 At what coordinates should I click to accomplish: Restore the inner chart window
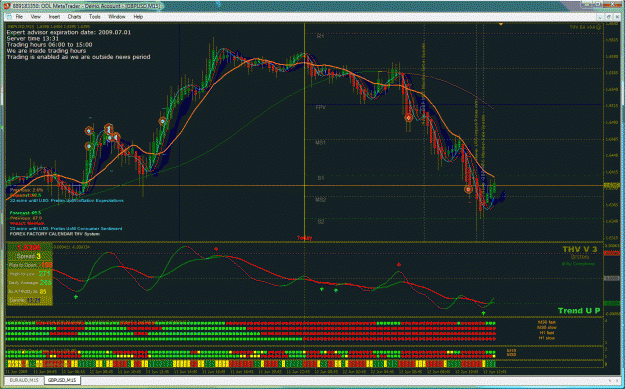coord(608,17)
